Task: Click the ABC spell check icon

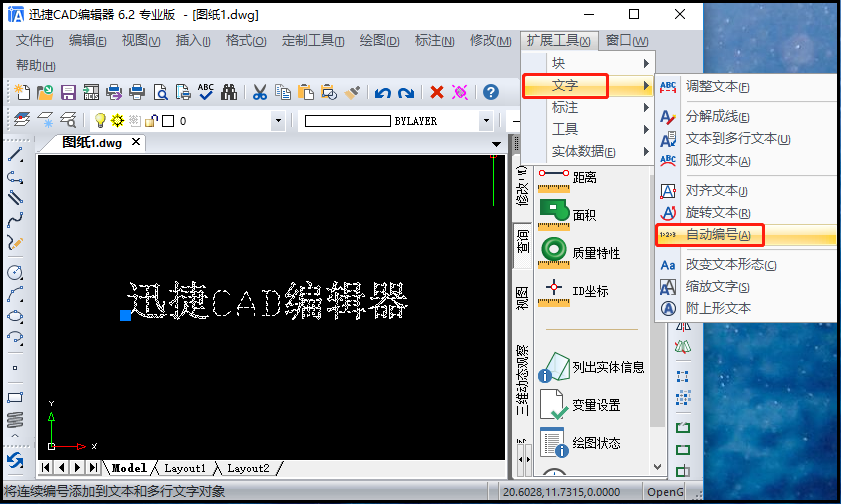Action: click(x=205, y=92)
